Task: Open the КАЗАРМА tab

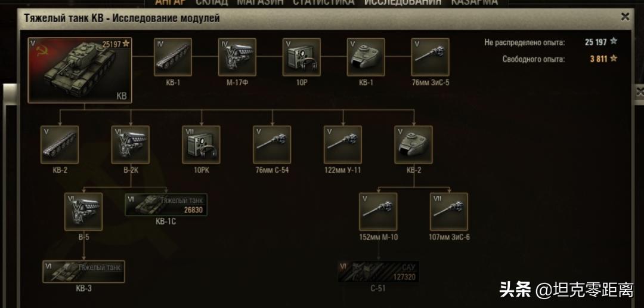Action: (x=475, y=2)
